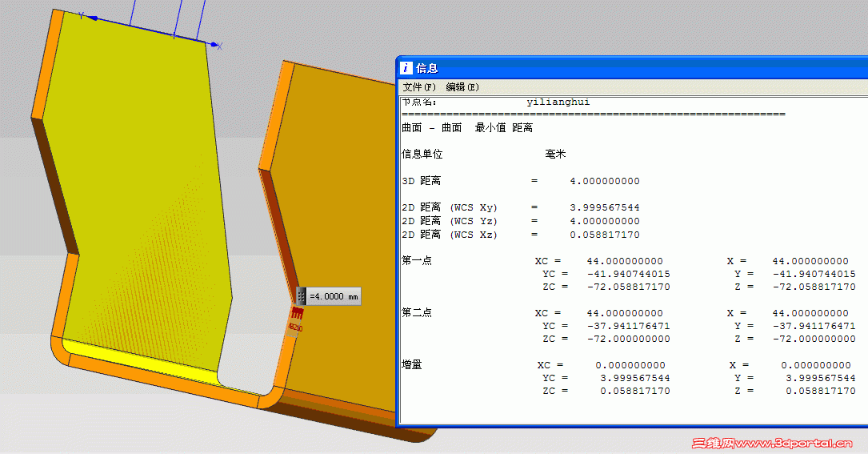Select first point ZC value -72.058817170
This screenshot has width=868, height=454.
pyautogui.click(x=628, y=287)
